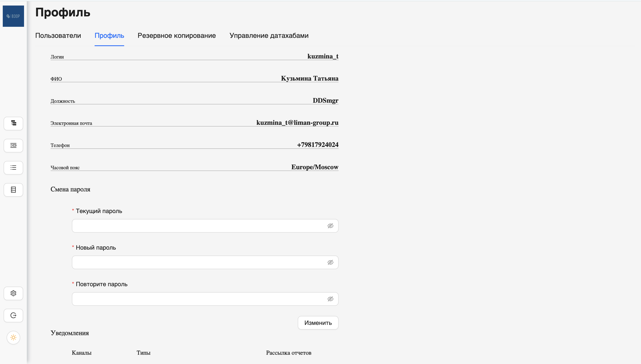Log out using the exit icon
The image size is (641, 364).
coord(13,315)
